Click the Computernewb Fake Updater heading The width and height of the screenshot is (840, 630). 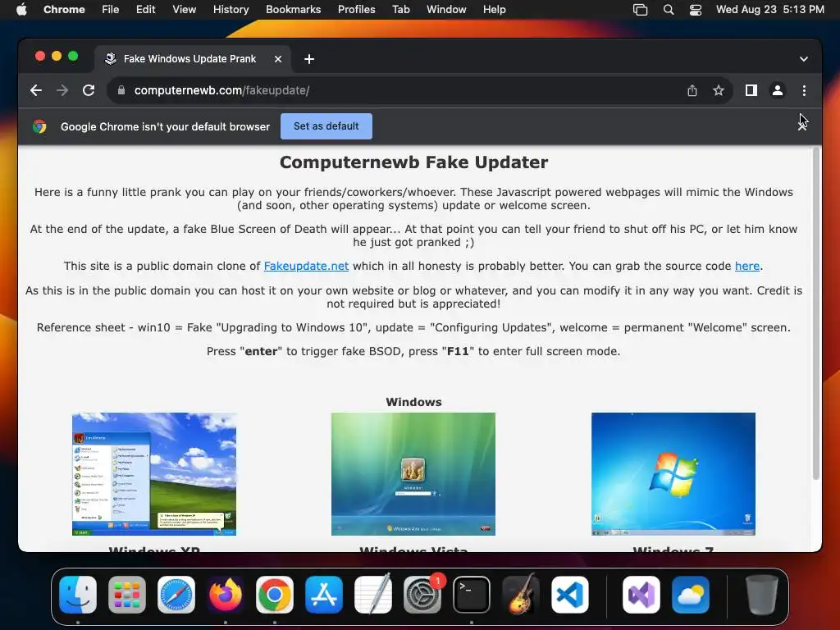click(413, 162)
